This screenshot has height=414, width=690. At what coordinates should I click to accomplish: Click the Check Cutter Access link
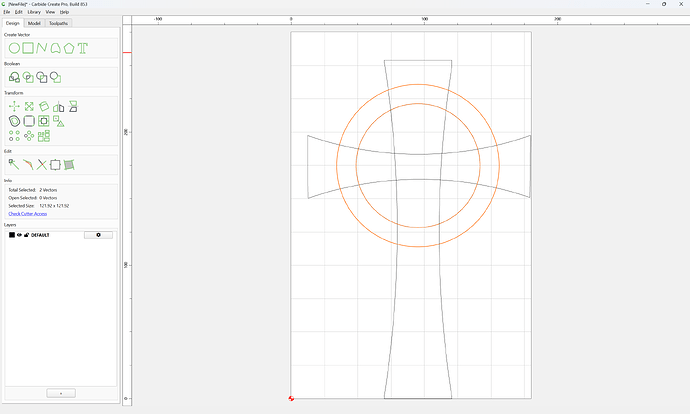28,214
